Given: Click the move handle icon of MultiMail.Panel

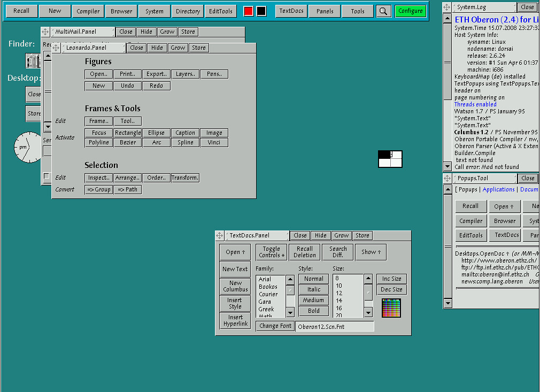Looking at the screenshot, I should pos(45,32).
